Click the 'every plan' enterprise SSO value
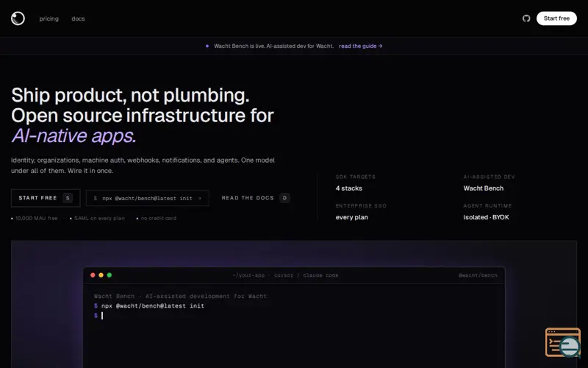Viewport: 588px width, 368px height. tap(352, 217)
